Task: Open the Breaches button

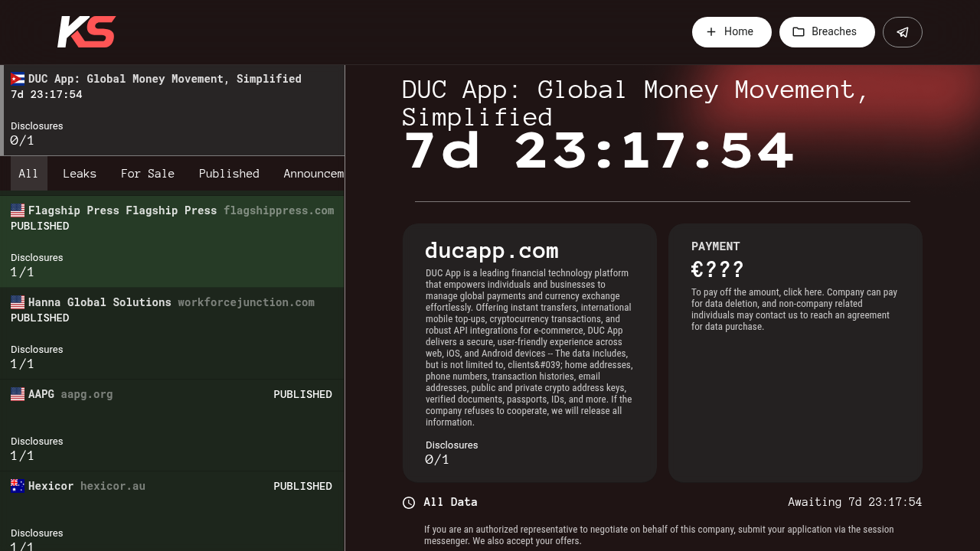Action: click(x=827, y=32)
